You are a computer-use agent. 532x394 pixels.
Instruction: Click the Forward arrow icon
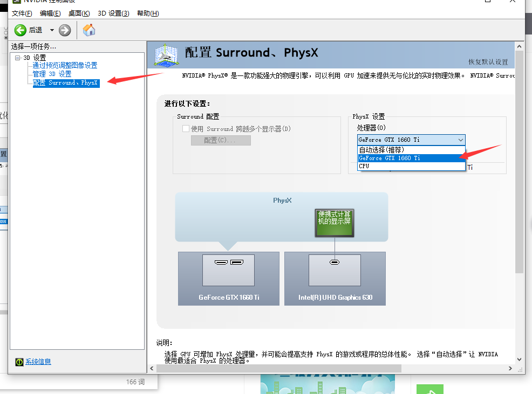coord(65,30)
